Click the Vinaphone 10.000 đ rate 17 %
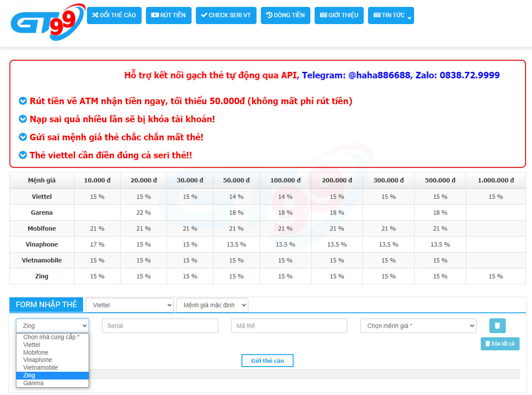This screenshot has width=532, height=395. 97,244
